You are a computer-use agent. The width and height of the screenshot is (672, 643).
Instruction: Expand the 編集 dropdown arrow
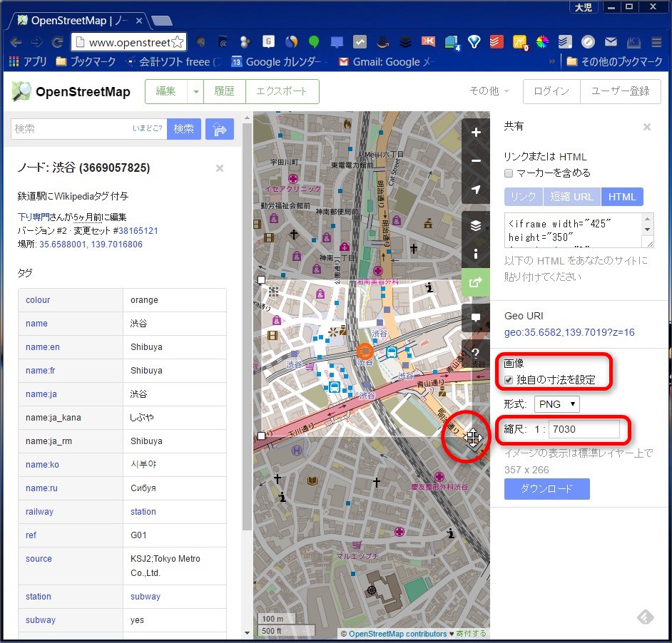[196, 92]
